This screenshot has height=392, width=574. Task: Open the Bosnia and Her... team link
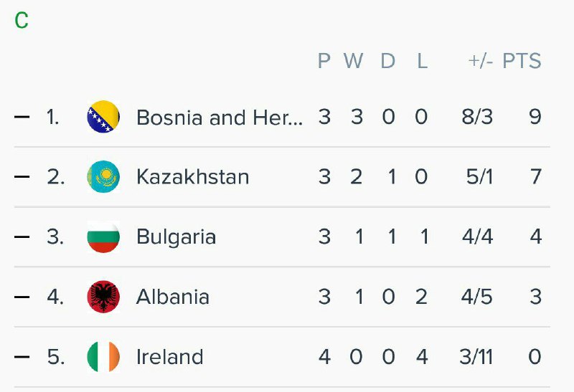(219, 117)
